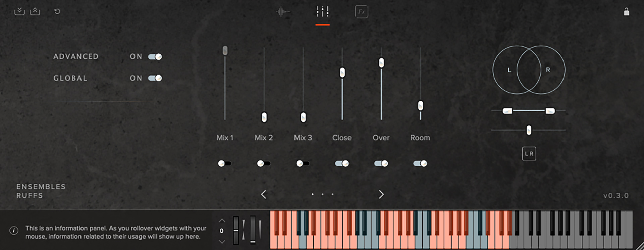Viewport: 644px width, 250px height.
Task: Click the reset undo arrow icon
Action: [x=57, y=11]
